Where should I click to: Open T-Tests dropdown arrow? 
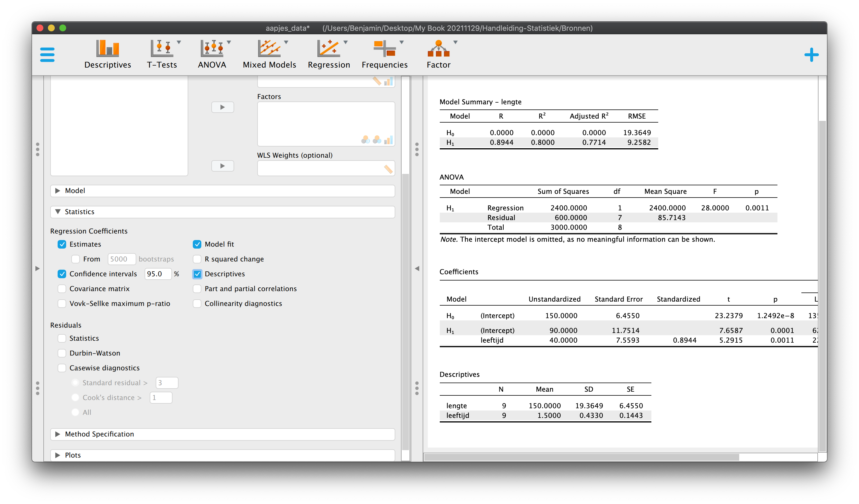[x=179, y=42]
